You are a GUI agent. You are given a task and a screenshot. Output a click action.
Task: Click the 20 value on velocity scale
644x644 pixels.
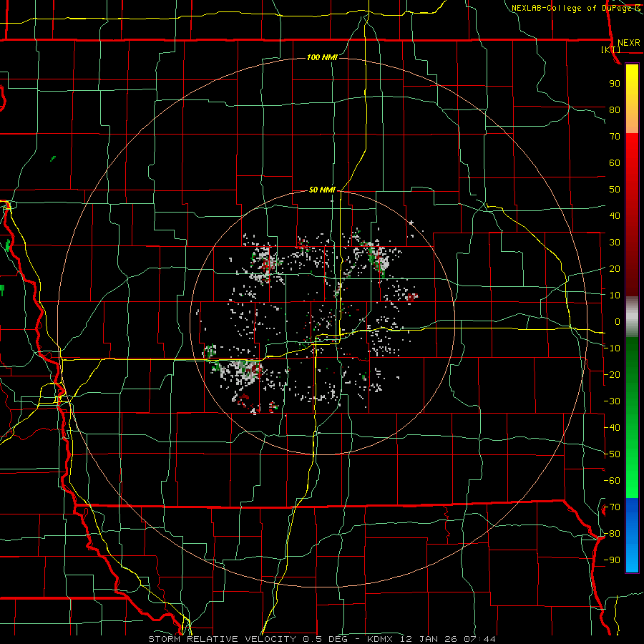(615, 269)
